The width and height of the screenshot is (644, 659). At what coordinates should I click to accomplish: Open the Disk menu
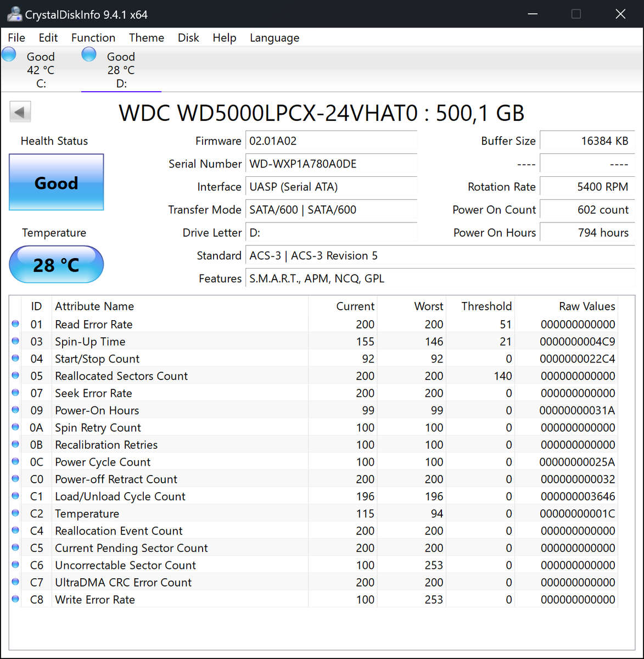point(188,37)
